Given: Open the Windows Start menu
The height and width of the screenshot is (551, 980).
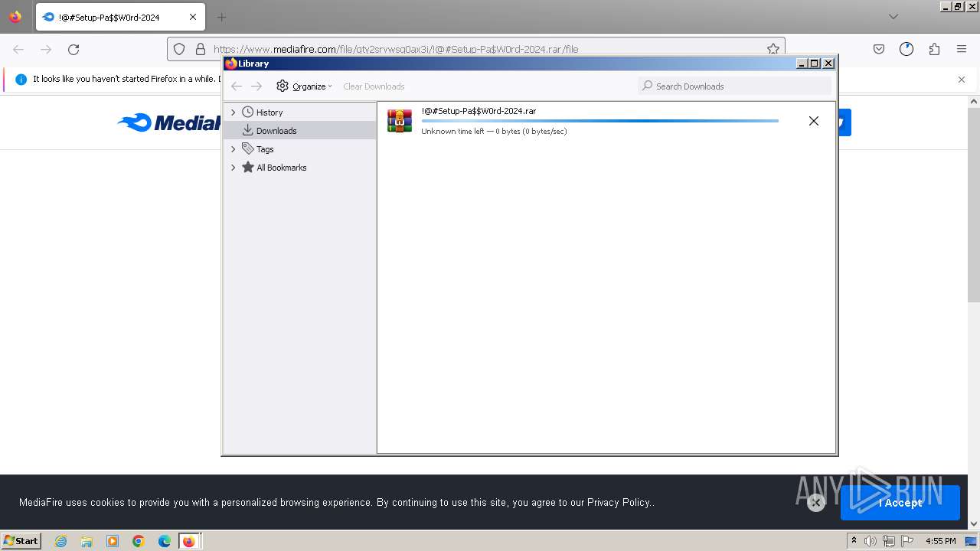Looking at the screenshot, I should coord(21,540).
